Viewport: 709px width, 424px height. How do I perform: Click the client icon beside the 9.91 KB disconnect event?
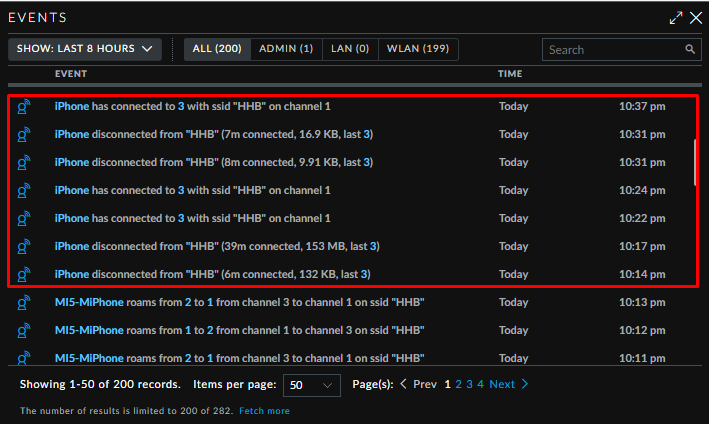24,163
